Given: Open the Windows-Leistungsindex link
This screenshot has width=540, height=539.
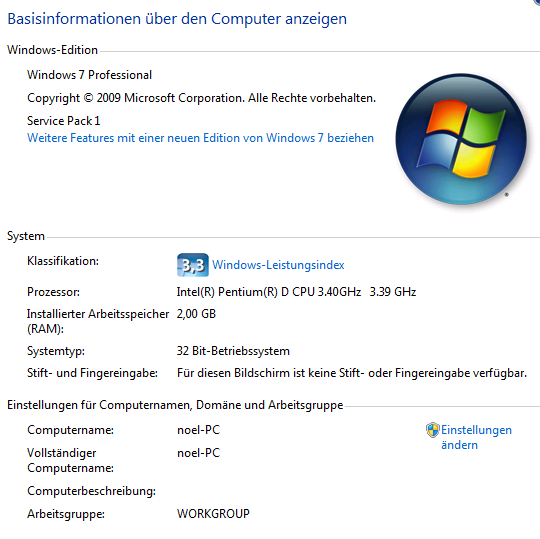Looking at the screenshot, I should click(x=278, y=265).
